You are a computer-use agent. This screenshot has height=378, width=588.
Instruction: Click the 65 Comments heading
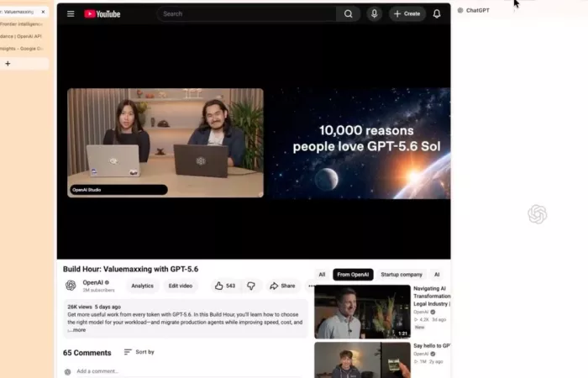click(87, 353)
